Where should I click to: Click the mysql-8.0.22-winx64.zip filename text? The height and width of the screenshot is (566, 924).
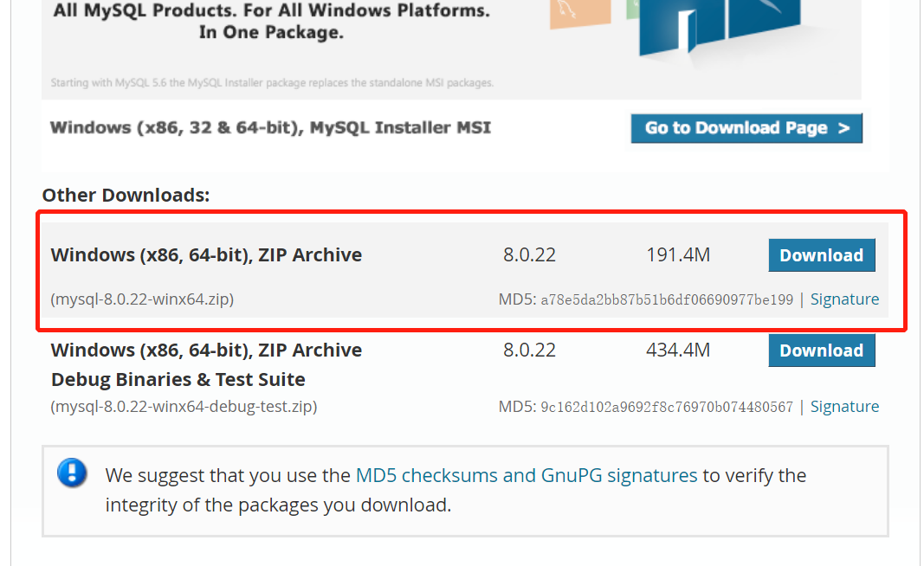point(142,299)
